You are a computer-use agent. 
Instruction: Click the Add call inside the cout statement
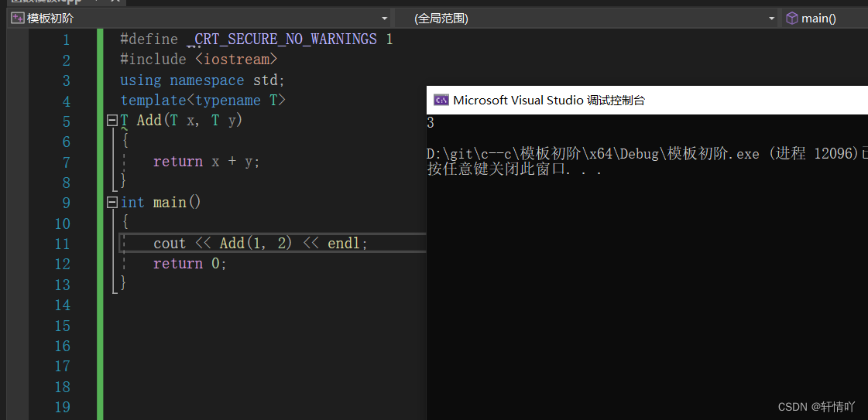pyautogui.click(x=232, y=244)
